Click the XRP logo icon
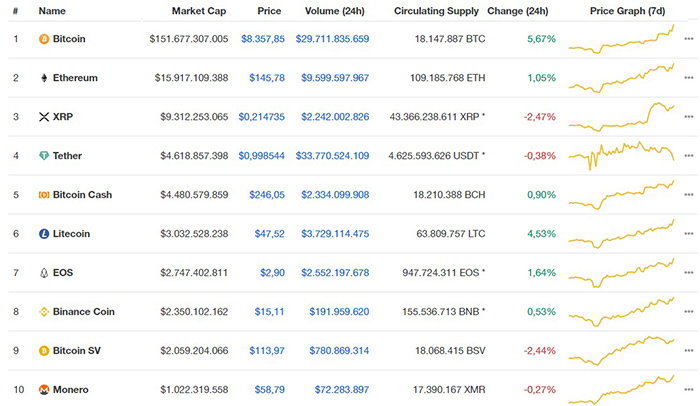 click(x=44, y=117)
